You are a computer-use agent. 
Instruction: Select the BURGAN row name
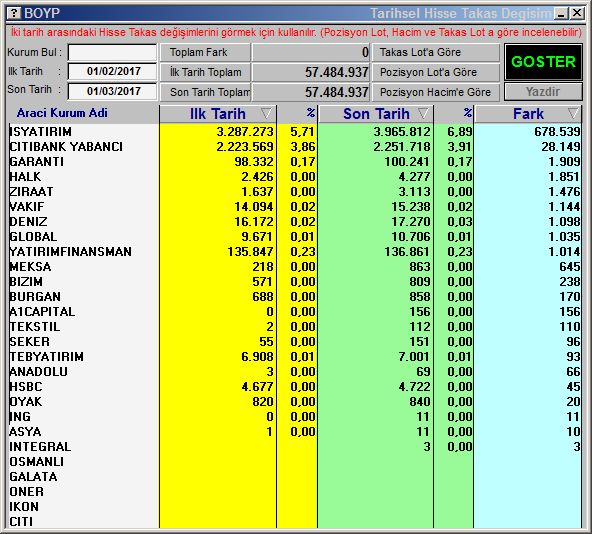coord(35,297)
